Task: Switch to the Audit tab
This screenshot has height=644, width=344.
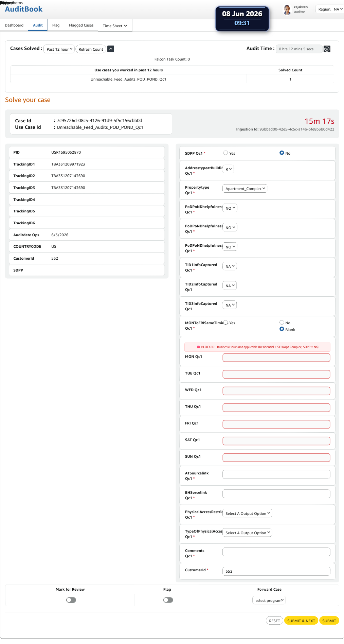Action: pyautogui.click(x=38, y=25)
